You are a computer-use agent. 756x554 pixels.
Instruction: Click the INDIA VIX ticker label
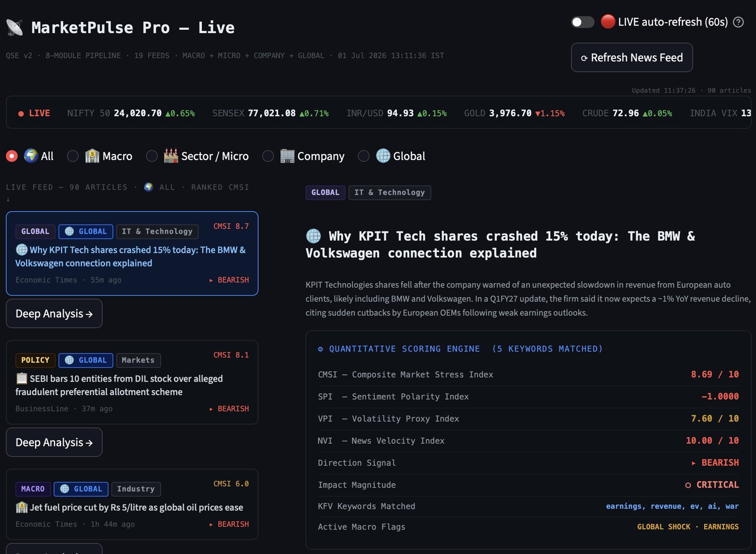click(x=713, y=113)
